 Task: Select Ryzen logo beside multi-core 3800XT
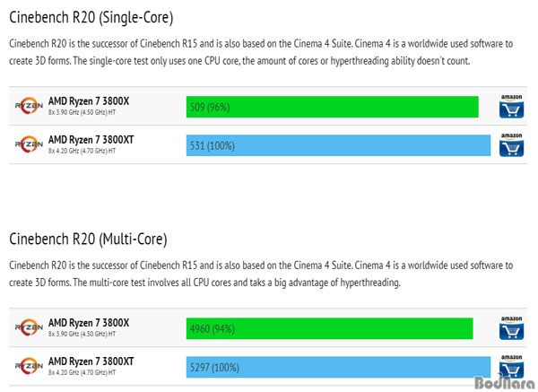[x=29, y=366]
